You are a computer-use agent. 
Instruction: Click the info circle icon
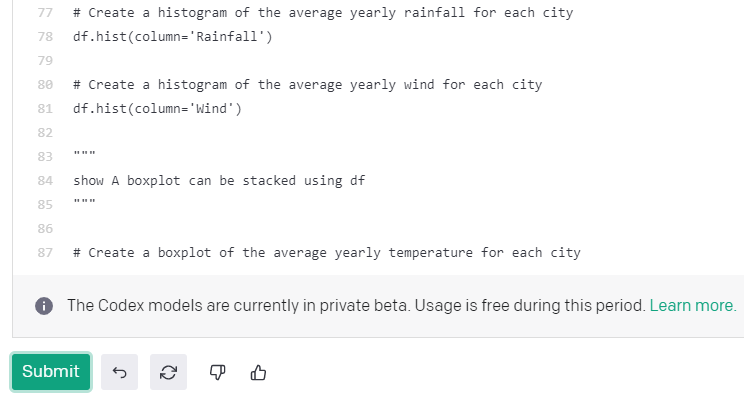pos(44,306)
